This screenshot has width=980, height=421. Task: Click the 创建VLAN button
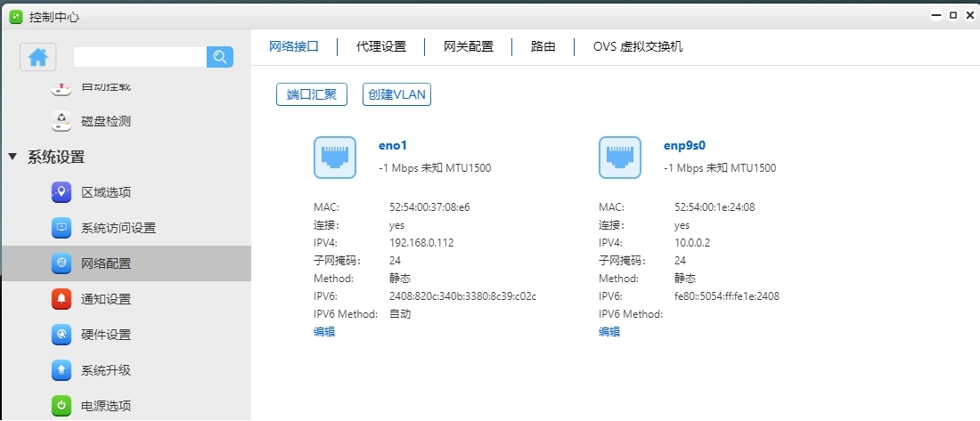coord(396,94)
